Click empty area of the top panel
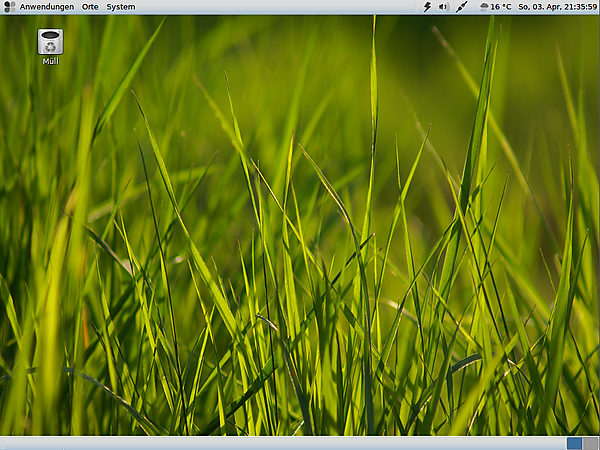 pyautogui.click(x=280, y=7)
